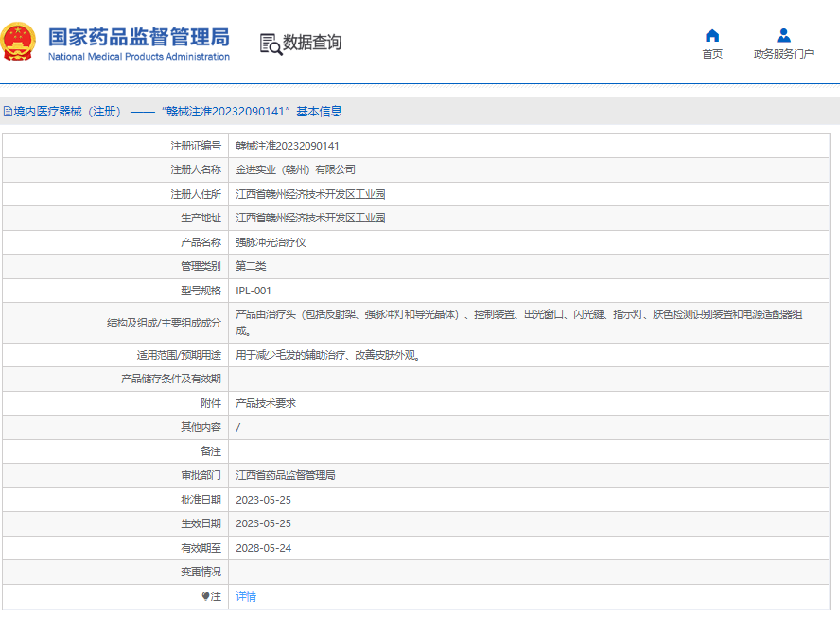Click the 有效期至 label cell
The width and height of the screenshot is (840, 619).
pyautogui.click(x=115, y=548)
